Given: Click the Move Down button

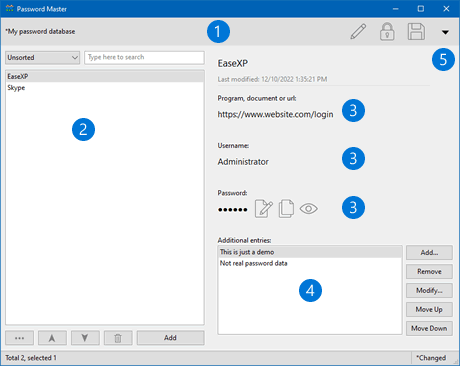Looking at the screenshot, I should 429,328.
